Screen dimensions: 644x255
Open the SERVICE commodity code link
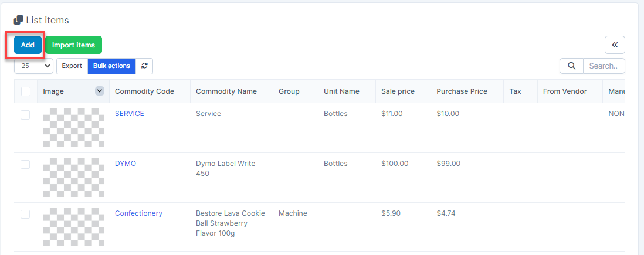[129, 114]
